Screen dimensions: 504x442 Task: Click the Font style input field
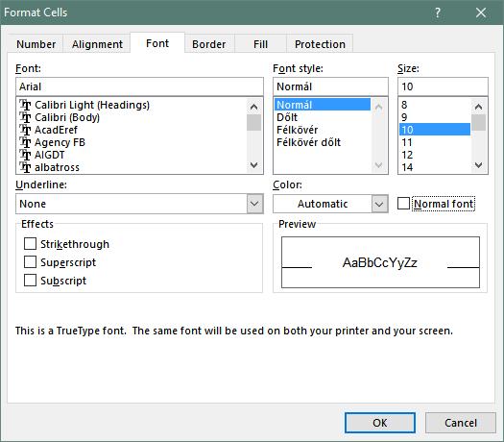point(330,86)
